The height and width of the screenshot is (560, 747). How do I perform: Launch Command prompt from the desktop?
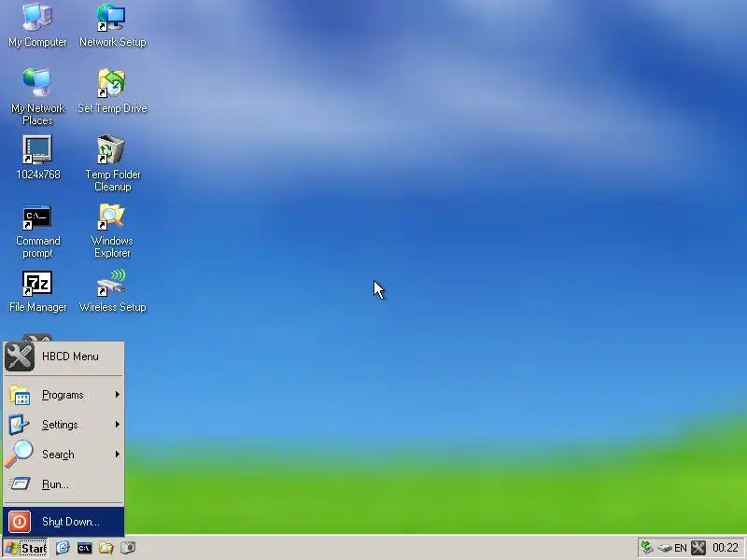coord(37,231)
